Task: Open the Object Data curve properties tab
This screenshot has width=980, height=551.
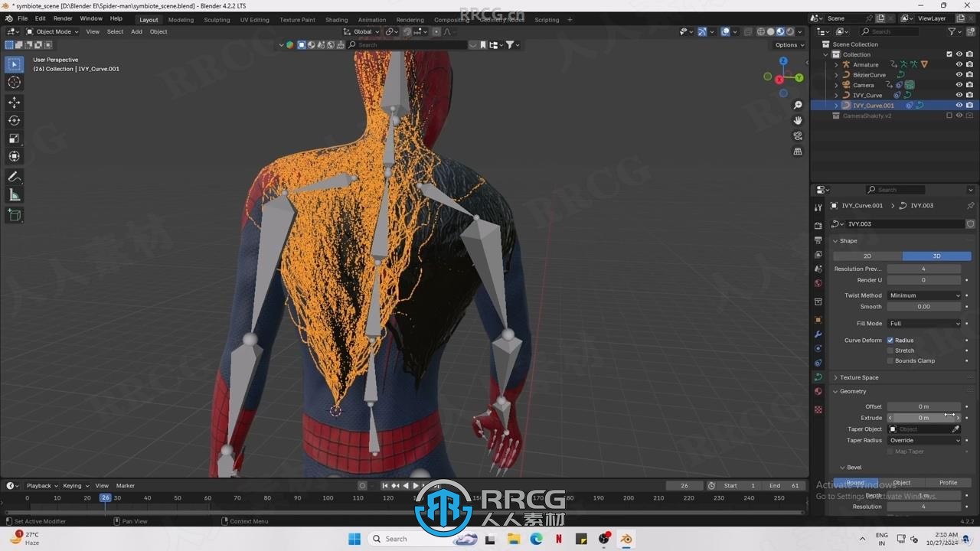Action: click(x=818, y=377)
